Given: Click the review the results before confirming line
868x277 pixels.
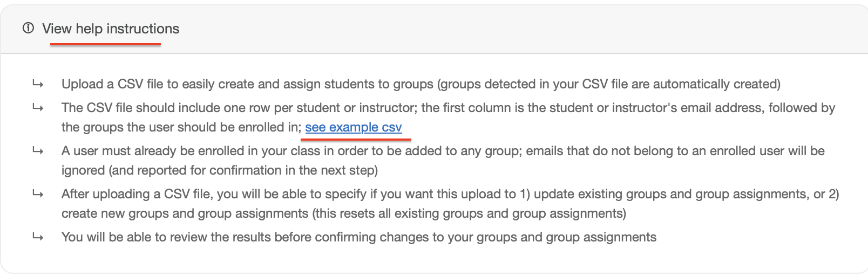Looking at the screenshot, I should pyautogui.click(x=359, y=237).
